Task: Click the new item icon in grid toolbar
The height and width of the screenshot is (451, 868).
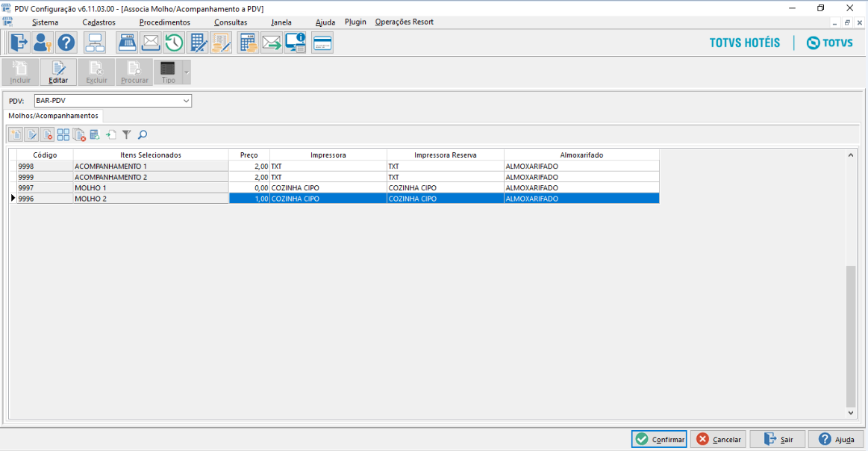Action: click(16, 134)
